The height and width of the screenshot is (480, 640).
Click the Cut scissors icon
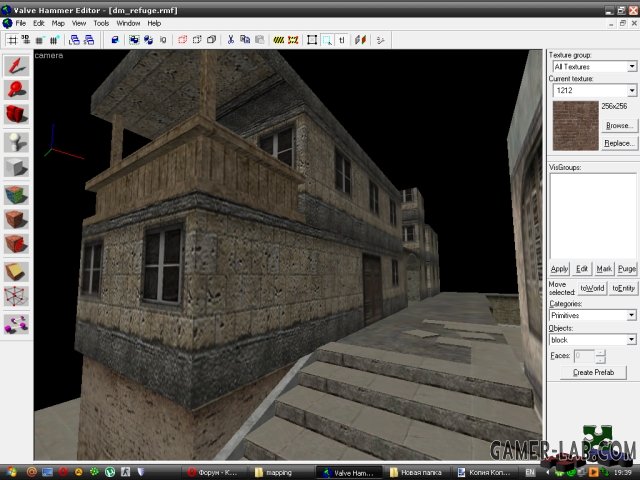231,40
